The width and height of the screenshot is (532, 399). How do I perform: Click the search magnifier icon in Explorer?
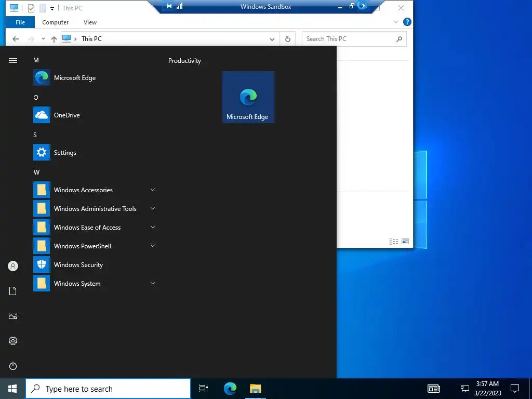[400, 39]
